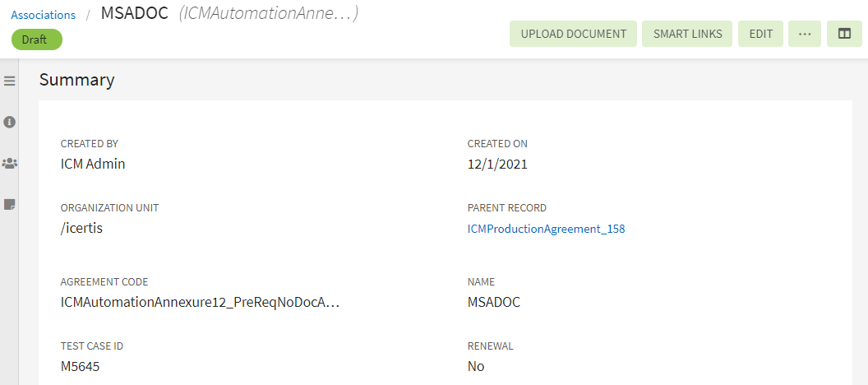868x385 pixels.
Task: Open parent record ICMProductionAgreement_158
Action: click(546, 229)
